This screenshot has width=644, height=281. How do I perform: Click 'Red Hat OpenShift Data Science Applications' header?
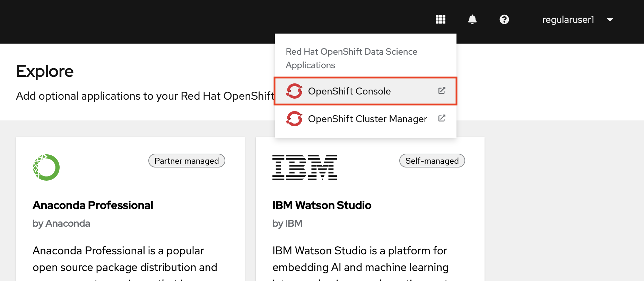pos(351,58)
